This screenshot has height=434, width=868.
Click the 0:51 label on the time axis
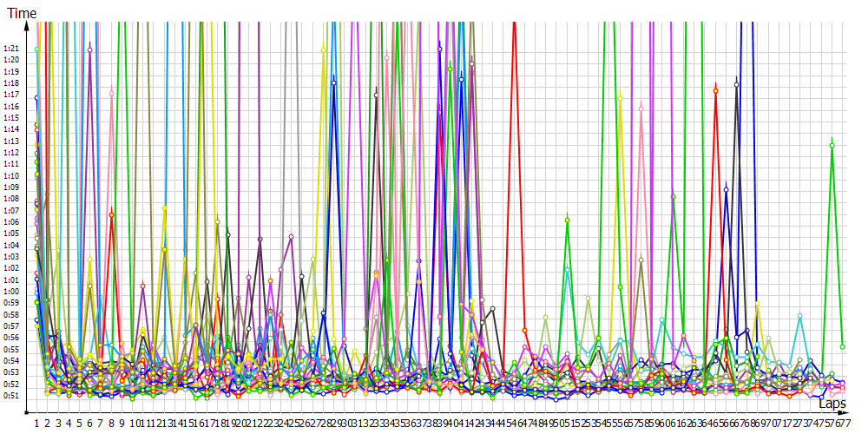[12, 396]
